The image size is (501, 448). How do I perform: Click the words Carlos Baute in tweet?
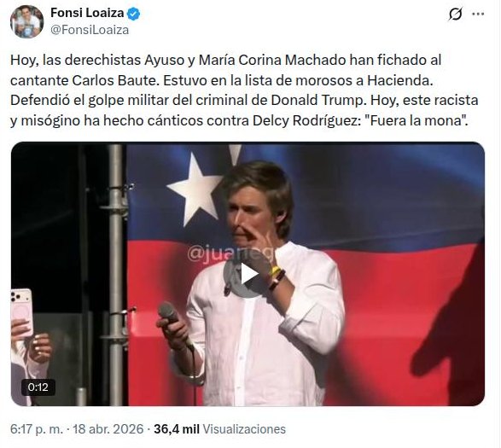click(115, 80)
